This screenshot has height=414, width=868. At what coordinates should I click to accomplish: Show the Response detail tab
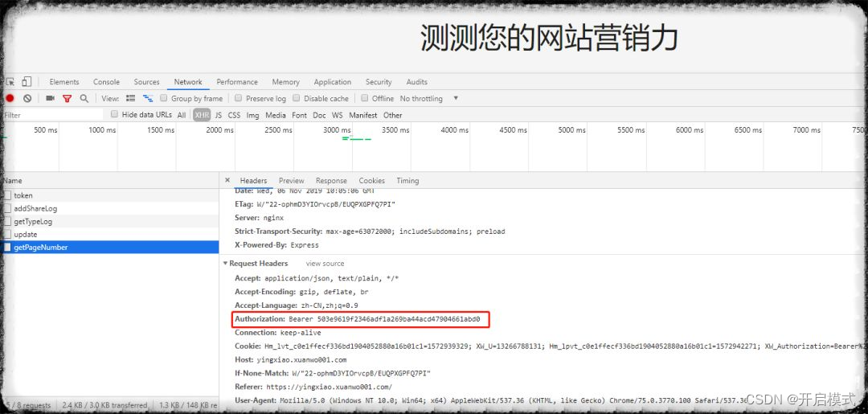(331, 181)
